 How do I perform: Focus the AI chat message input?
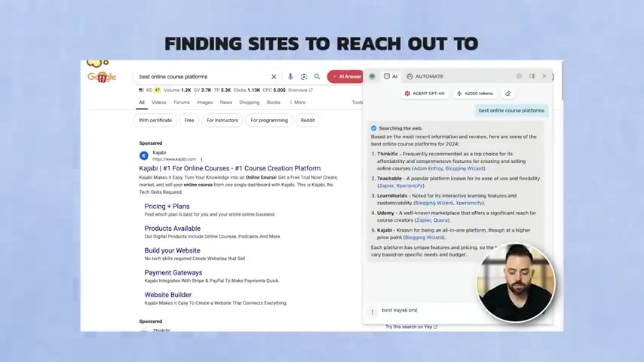pyautogui.click(x=427, y=310)
